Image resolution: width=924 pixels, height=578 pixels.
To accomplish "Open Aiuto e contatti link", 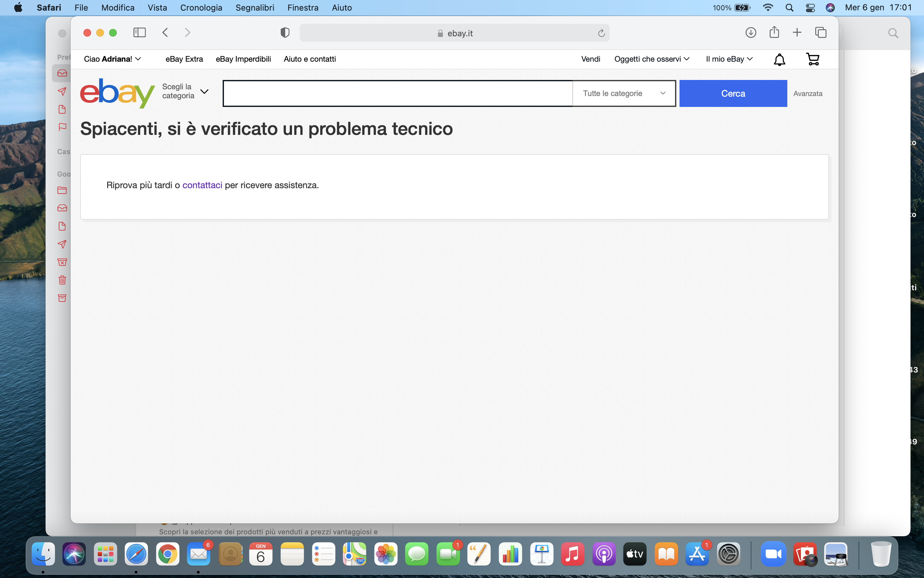I will [310, 59].
